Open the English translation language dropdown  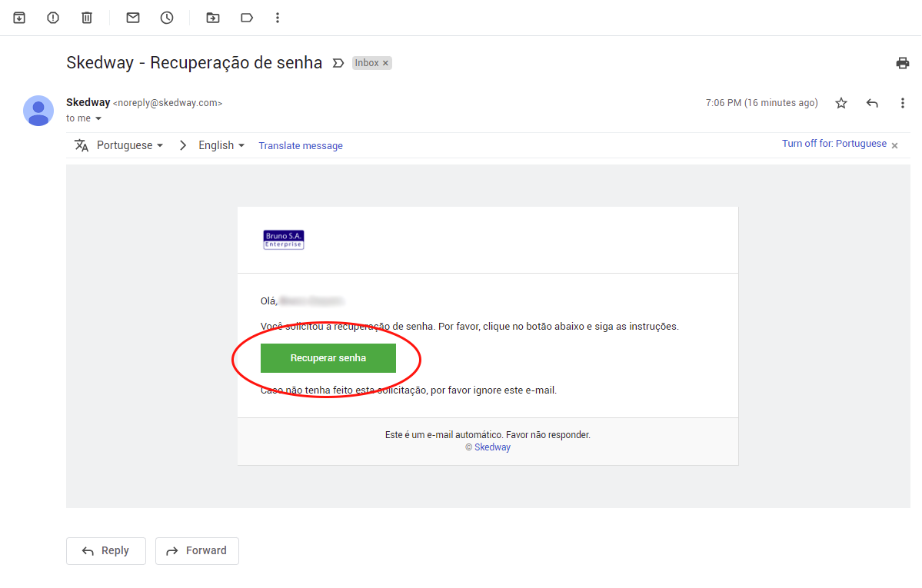pos(221,145)
